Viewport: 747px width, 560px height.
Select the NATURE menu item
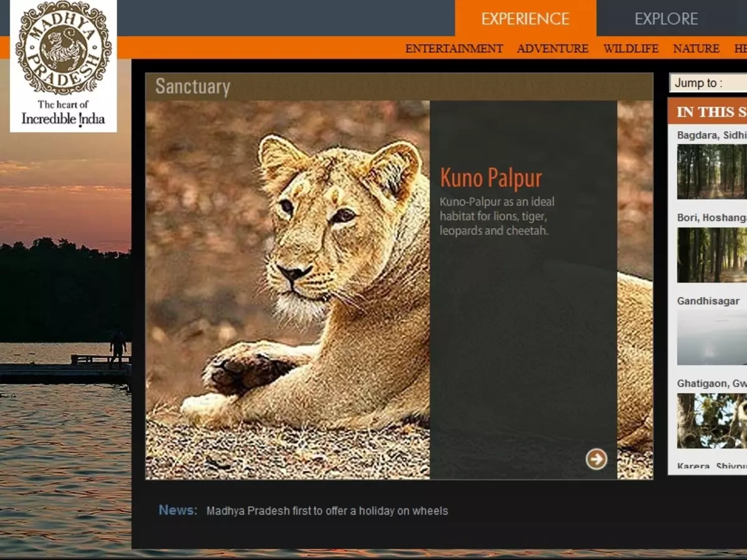pos(697,49)
